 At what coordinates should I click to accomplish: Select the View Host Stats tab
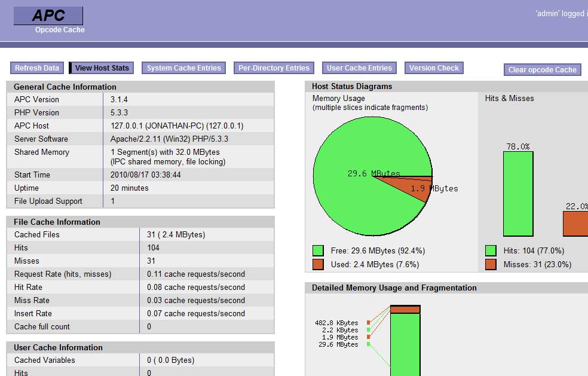pos(101,68)
